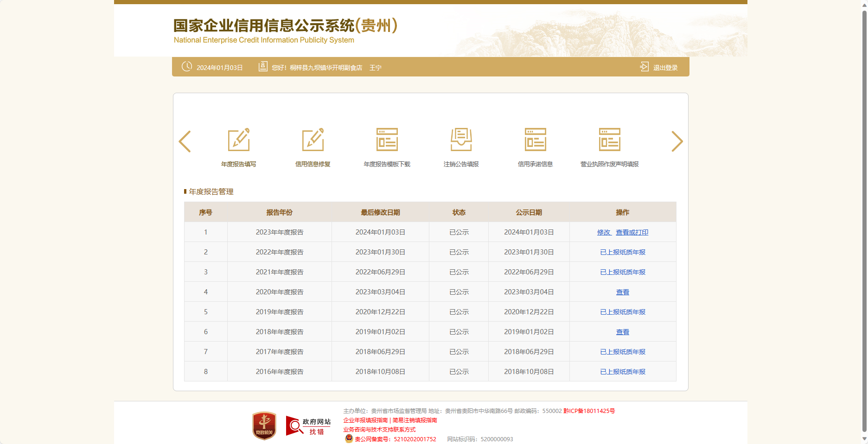Click the 国家企业信用信息公示系统(贵州) title
868x444 pixels.
(286, 25)
